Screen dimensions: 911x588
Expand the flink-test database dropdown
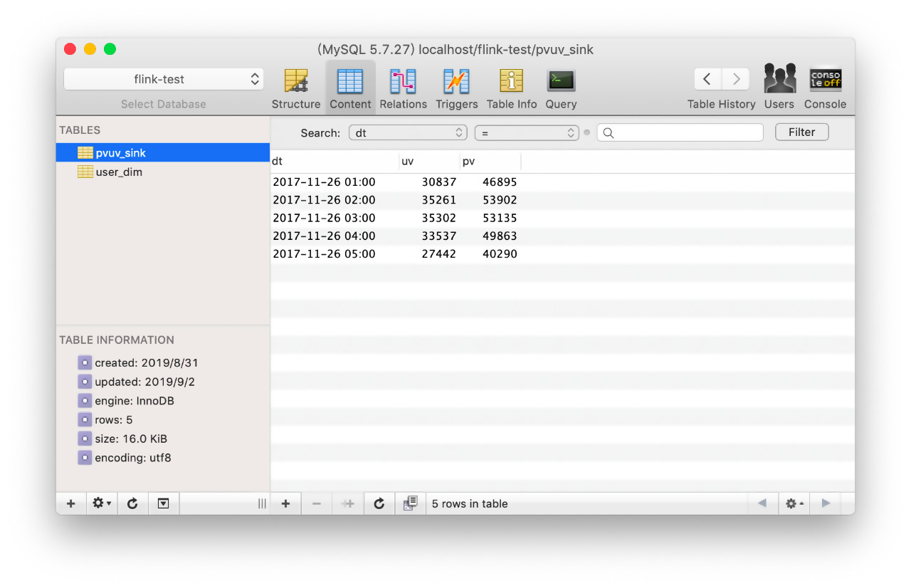164,79
